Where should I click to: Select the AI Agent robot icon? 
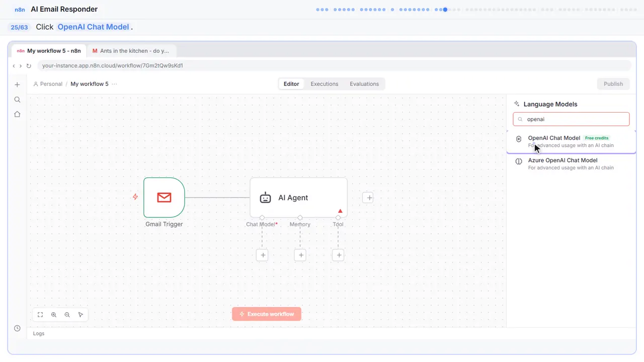pyautogui.click(x=265, y=198)
